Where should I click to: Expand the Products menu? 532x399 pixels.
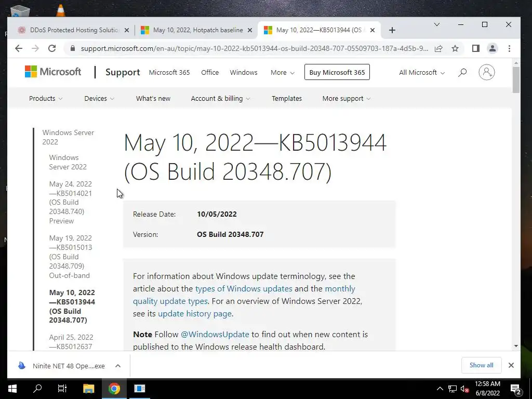(46, 98)
